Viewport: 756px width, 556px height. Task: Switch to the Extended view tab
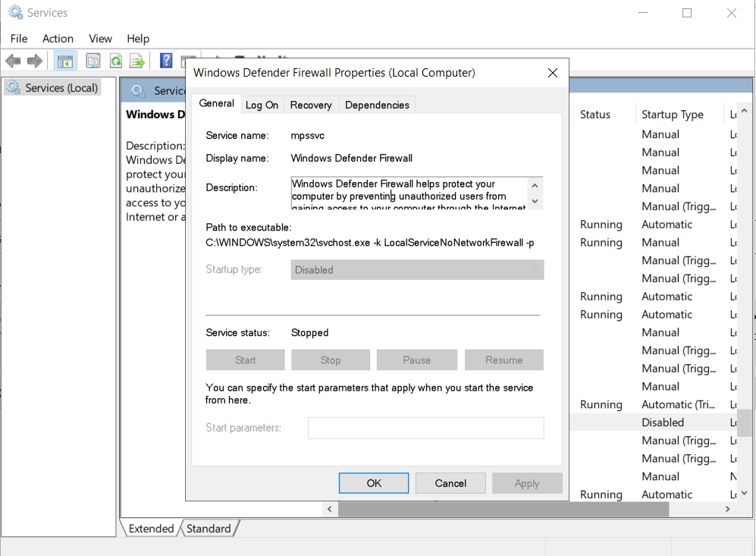coord(151,529)
